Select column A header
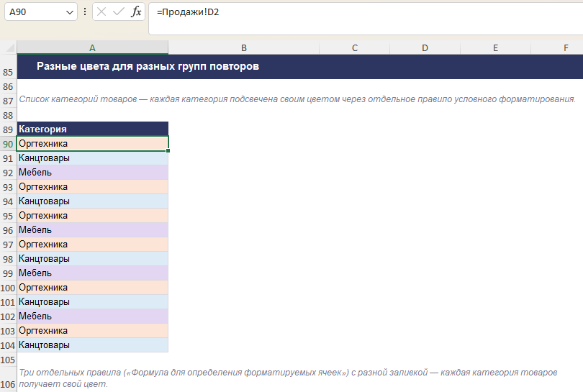 click(93, 47)
